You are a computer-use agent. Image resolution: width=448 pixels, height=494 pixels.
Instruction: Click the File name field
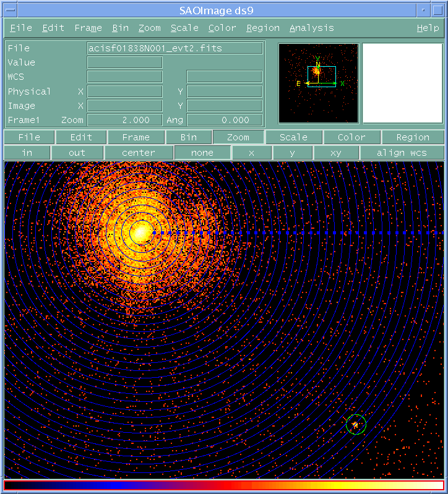coord(174,48)
